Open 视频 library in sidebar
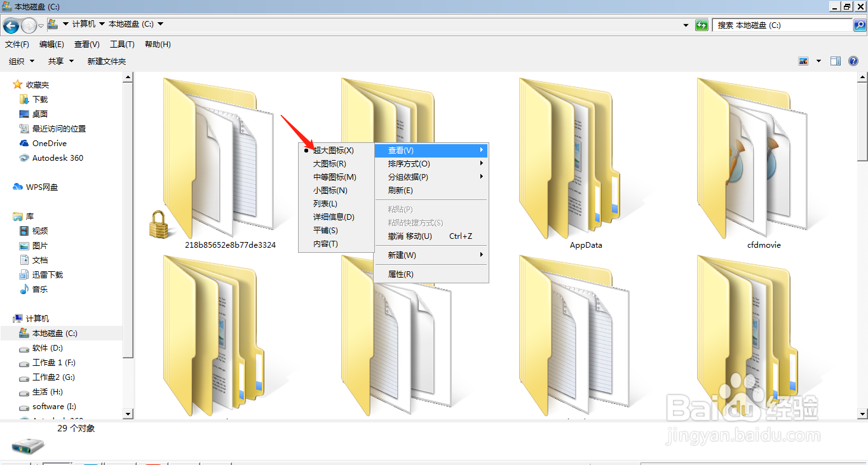 (34, 231)
